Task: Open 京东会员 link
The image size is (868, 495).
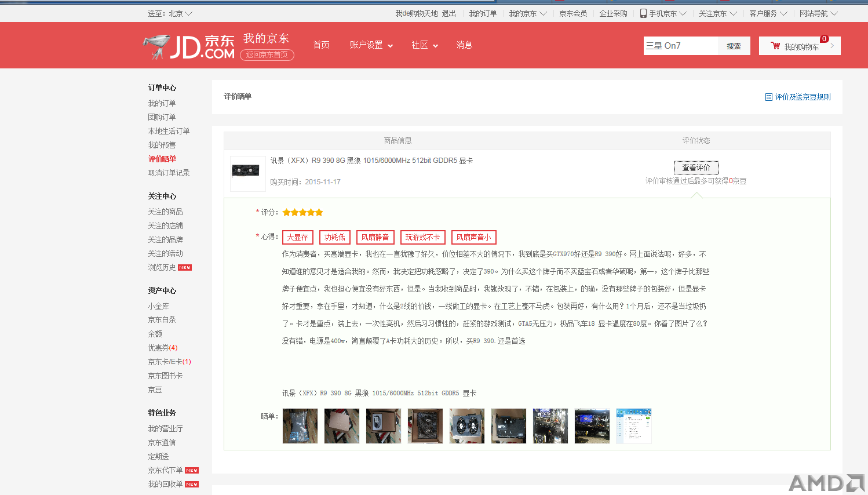Action: (573, 13)
